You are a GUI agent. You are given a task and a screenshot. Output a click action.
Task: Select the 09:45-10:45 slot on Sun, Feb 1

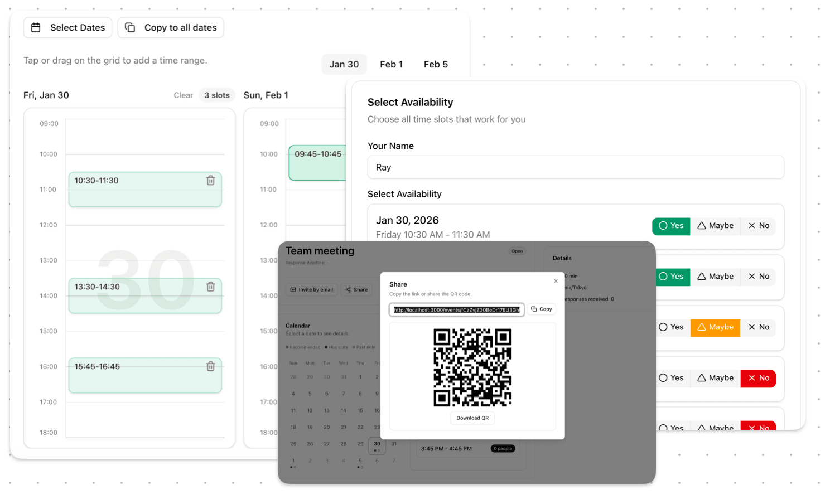317,162
